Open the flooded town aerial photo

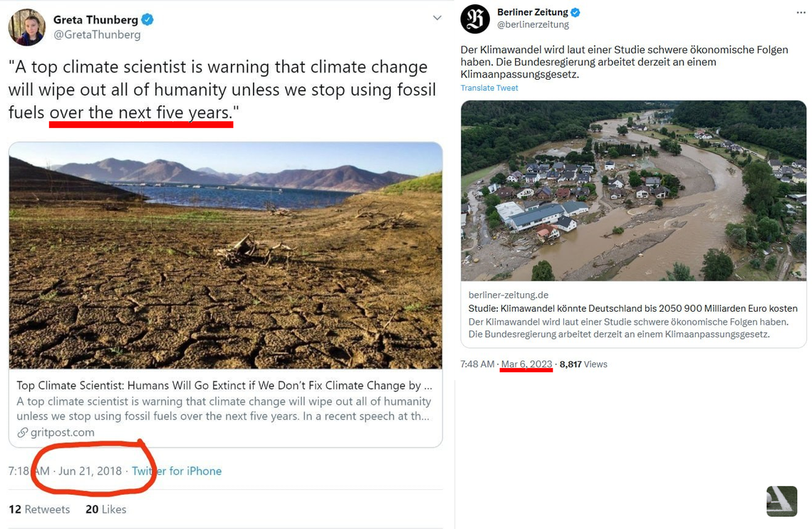[x=633, y=190]
